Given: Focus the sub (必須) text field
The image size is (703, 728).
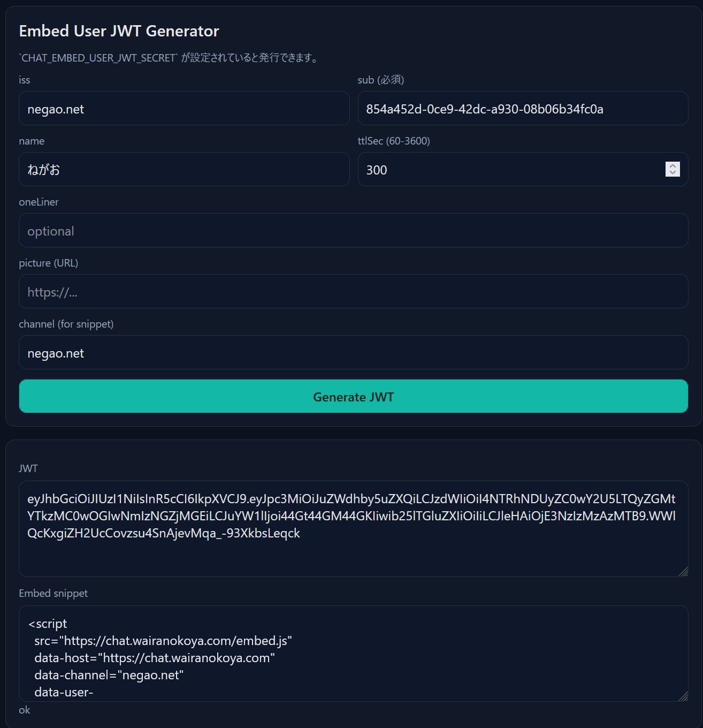Looking at the screenshot, I should (x=522, y=109).
